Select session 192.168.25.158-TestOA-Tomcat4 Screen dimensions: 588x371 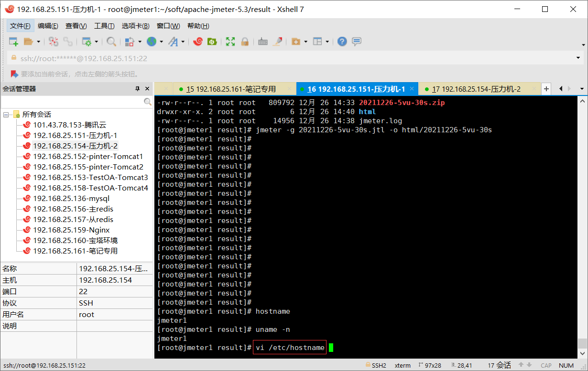pos(90,188)
